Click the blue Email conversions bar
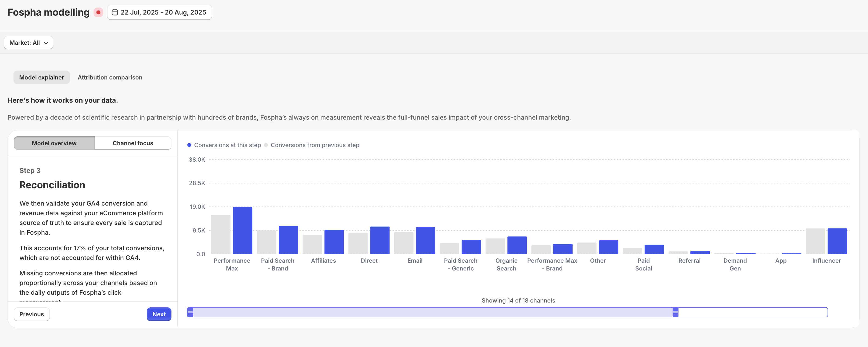 (x=425, y=241)
